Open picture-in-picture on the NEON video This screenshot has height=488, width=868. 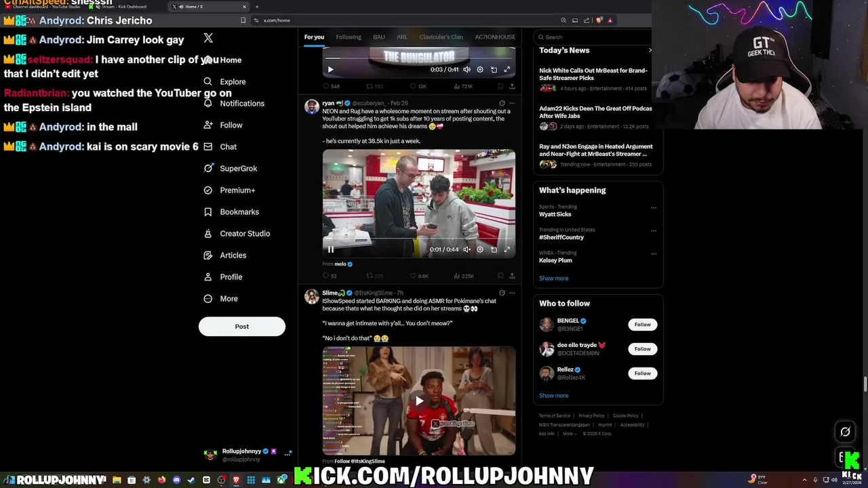coord(494,249)
